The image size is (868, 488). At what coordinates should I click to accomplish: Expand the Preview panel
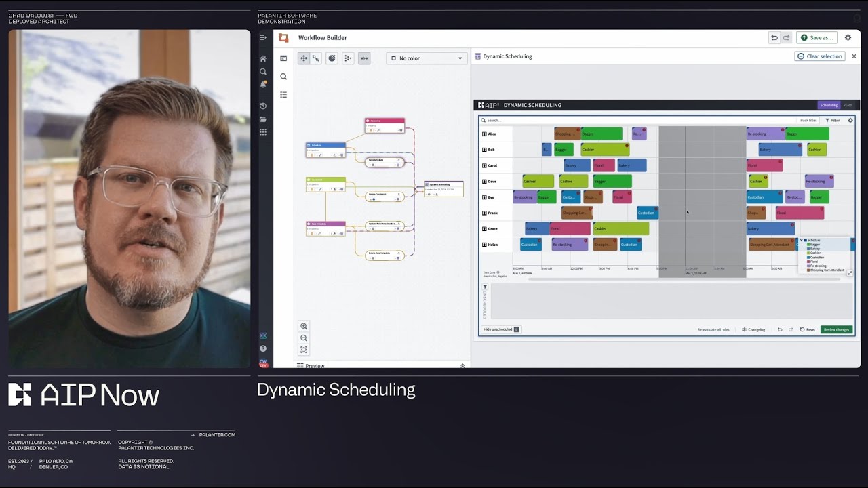click(x=462, y=365)
